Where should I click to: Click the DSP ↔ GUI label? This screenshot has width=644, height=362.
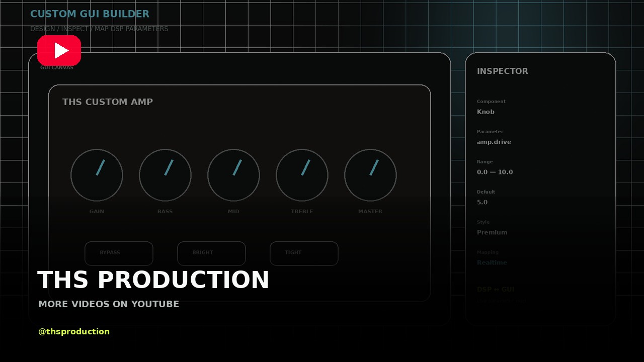click(496, 289)
